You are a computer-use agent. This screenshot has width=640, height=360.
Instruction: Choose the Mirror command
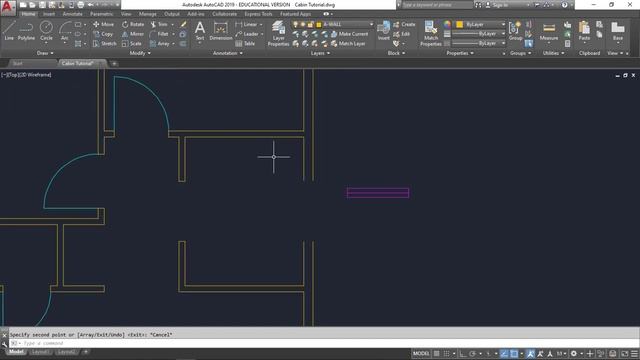[133, 34]
